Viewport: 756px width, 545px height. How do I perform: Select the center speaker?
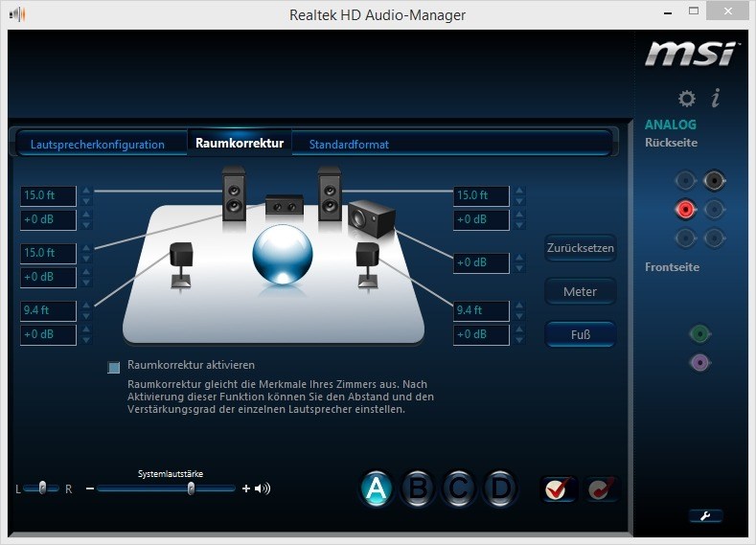pos(285,205)
